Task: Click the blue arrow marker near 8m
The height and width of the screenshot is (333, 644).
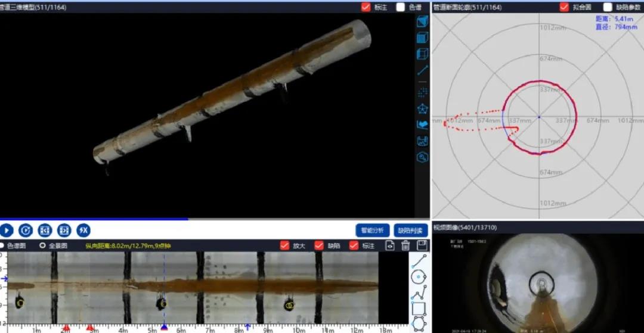Action: (x=247, y=327)
